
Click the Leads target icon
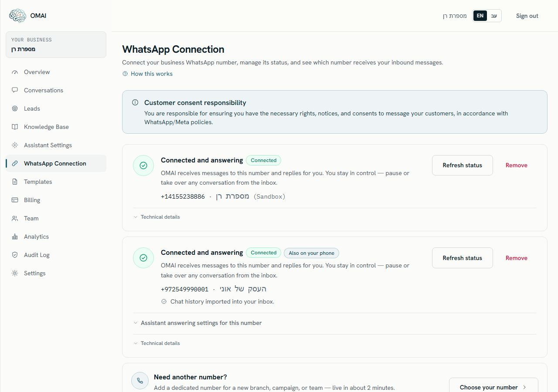coord(15,109)
